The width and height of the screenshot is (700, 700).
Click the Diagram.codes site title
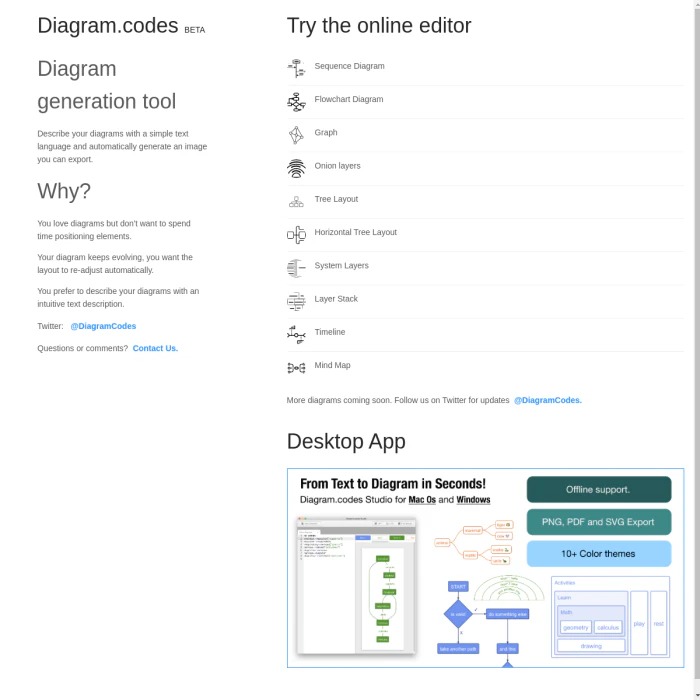[x=108, y=25]
